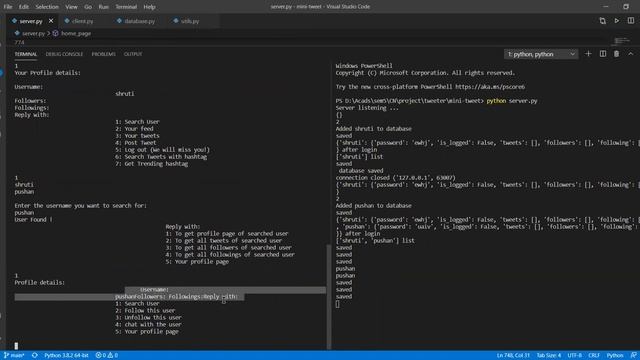
Task: Click 'Added pushan to database' line
Action: pos(373,205)
